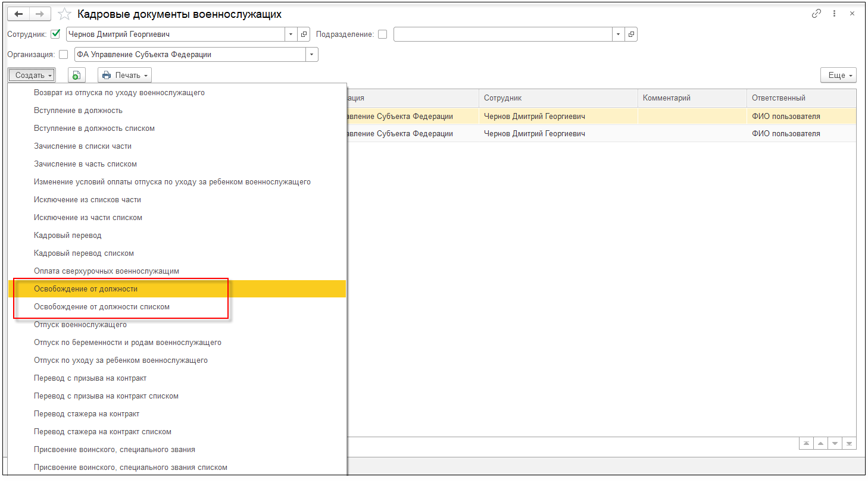Viewport: 868px width, 483px height.
Task: Select Перевод стажера на контракт
Action: pos(177,414)
